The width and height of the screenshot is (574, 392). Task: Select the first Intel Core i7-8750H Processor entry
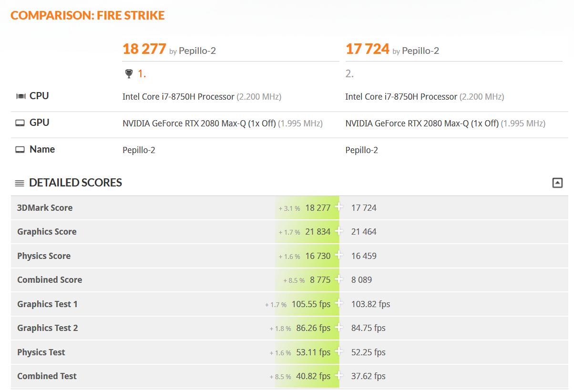178,97
